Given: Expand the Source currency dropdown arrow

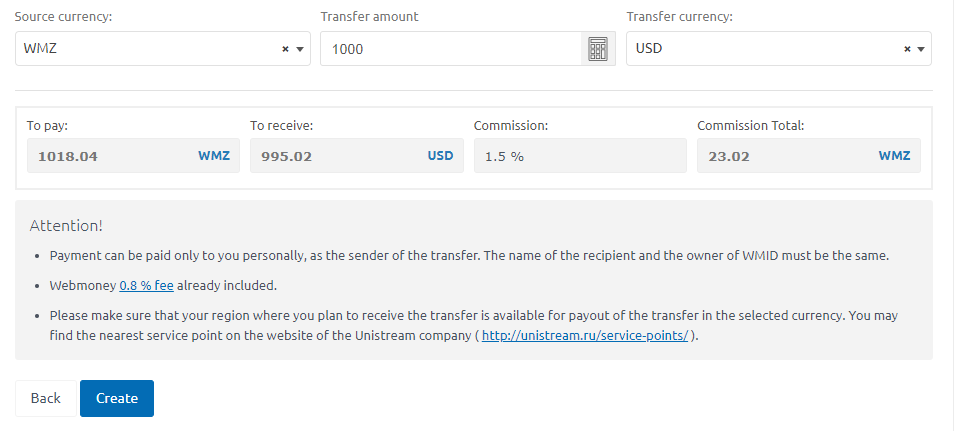Looking at the screenshot, I should tap(299, 49).
